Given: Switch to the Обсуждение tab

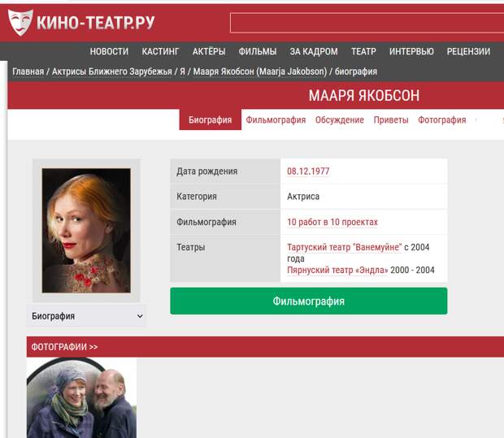Looking at the screenshot, I should point(340,120).
